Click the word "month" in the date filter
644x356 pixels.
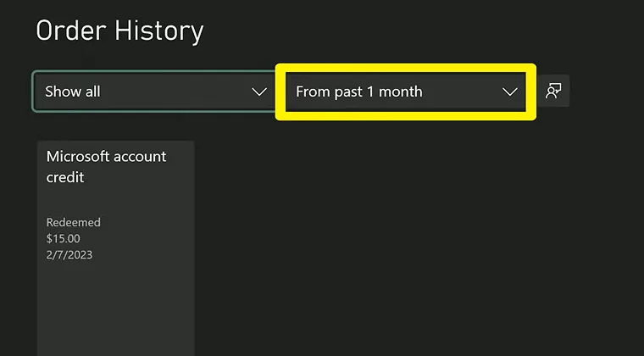400,92
